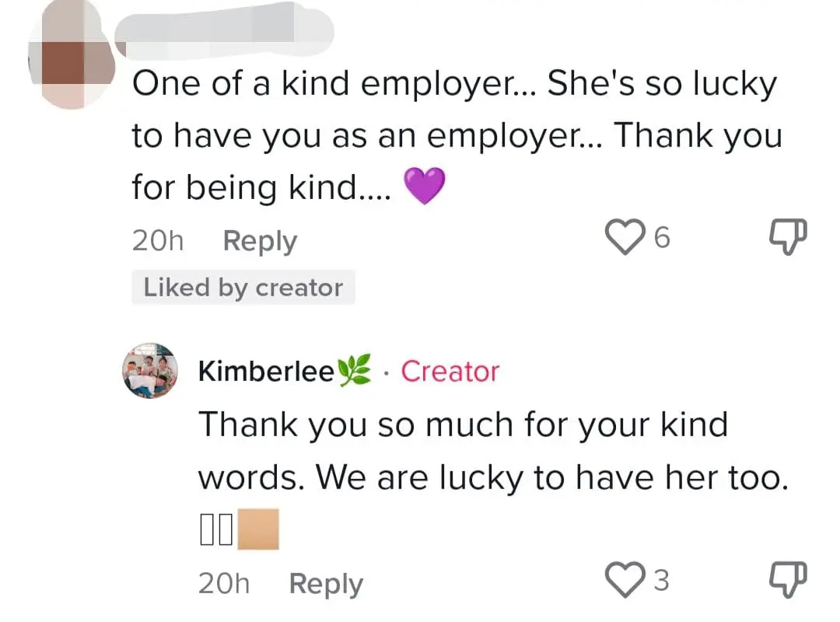The image size is (840, 622).
Task: Click the 'Liked by creator' badge
Action: pyautogui.click(x=243, y=288)
